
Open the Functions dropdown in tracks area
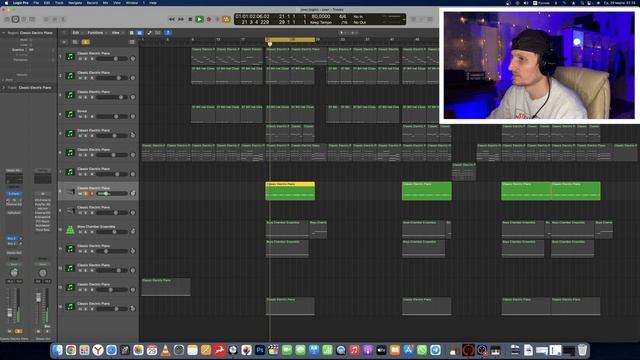(x=96, y=33)
